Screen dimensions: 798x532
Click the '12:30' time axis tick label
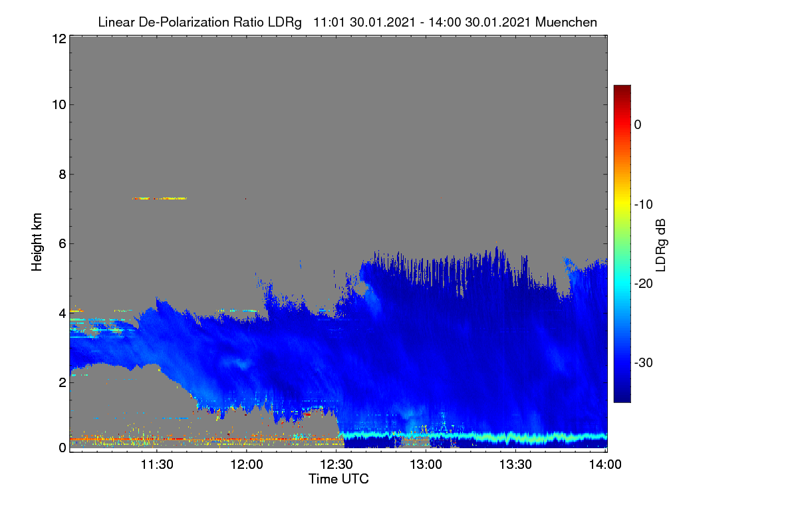[336, 465]
